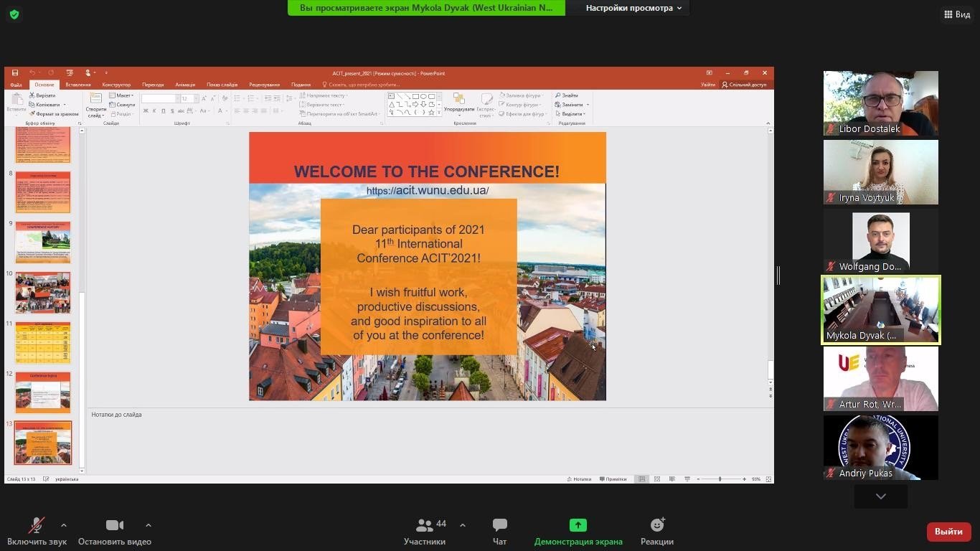
Task: Open the Файл menu in PowerPoint
Action: pyautogui.click(x=16, y=85)
